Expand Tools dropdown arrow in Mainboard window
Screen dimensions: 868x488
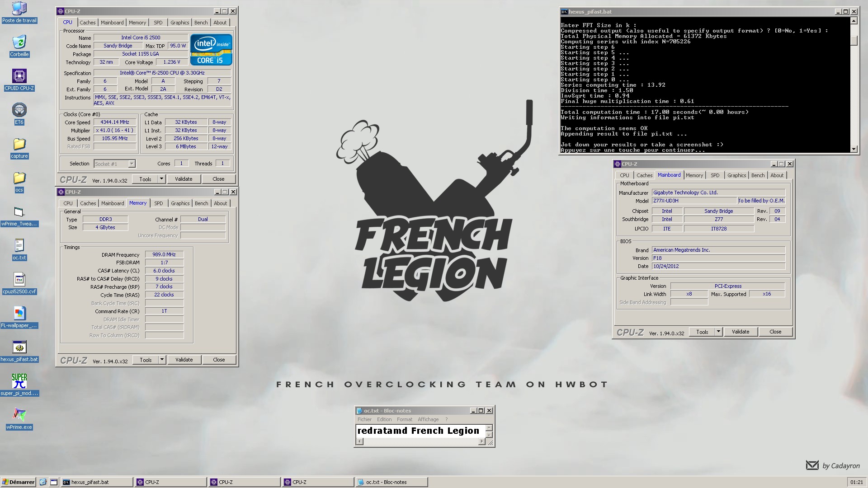click(718, 332)
